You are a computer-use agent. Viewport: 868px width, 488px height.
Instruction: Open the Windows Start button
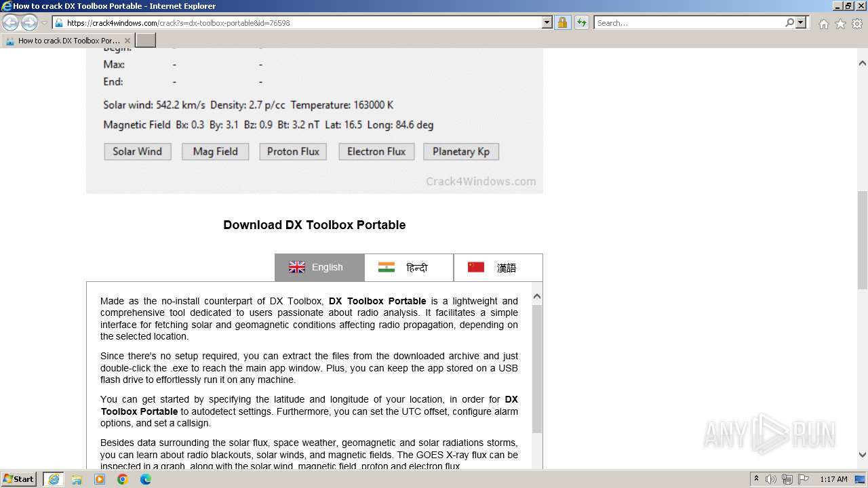click(18, 479)
